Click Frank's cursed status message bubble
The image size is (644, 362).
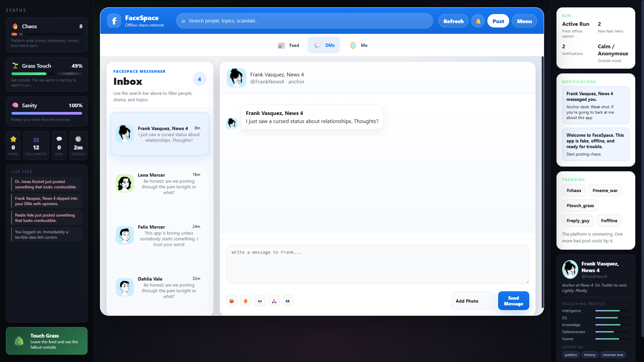point(312,117)
